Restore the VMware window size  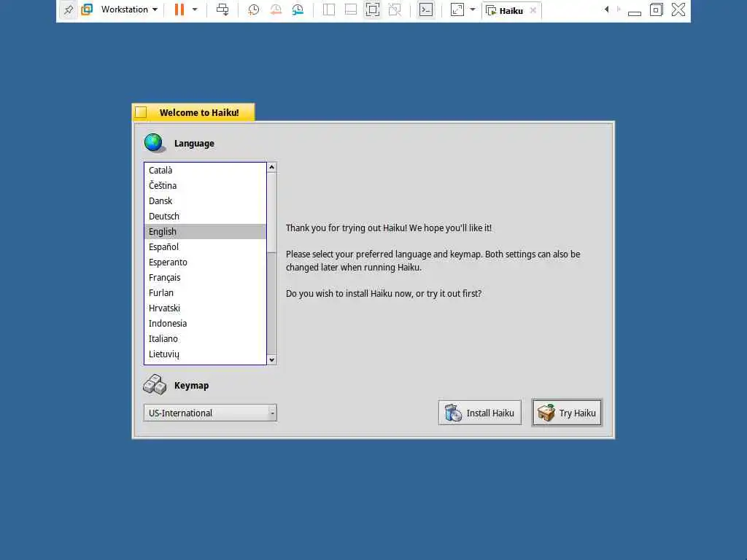coord(656,9)
